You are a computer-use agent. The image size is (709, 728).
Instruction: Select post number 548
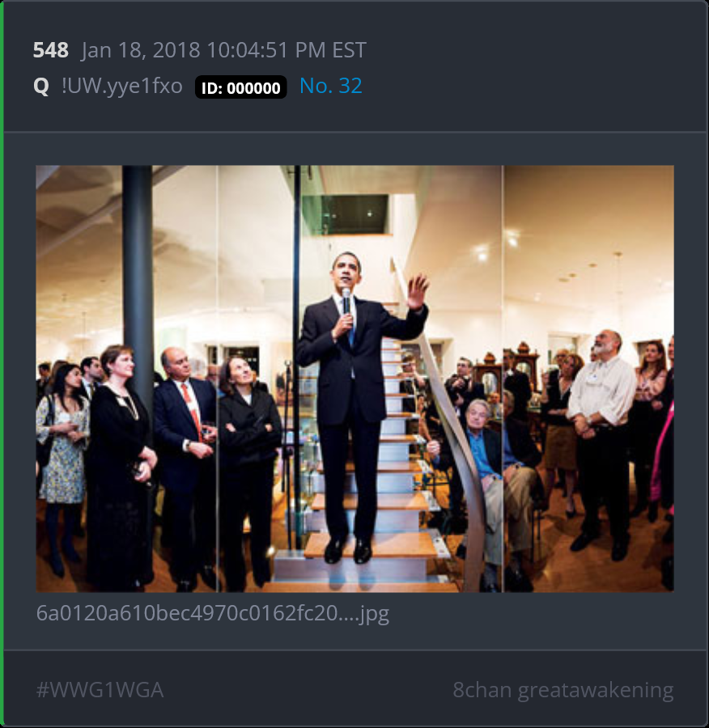pos(51,50)
